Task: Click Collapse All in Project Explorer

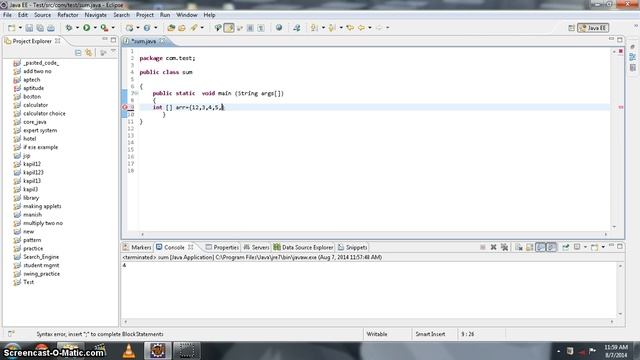Action: (x=78, y=53)
